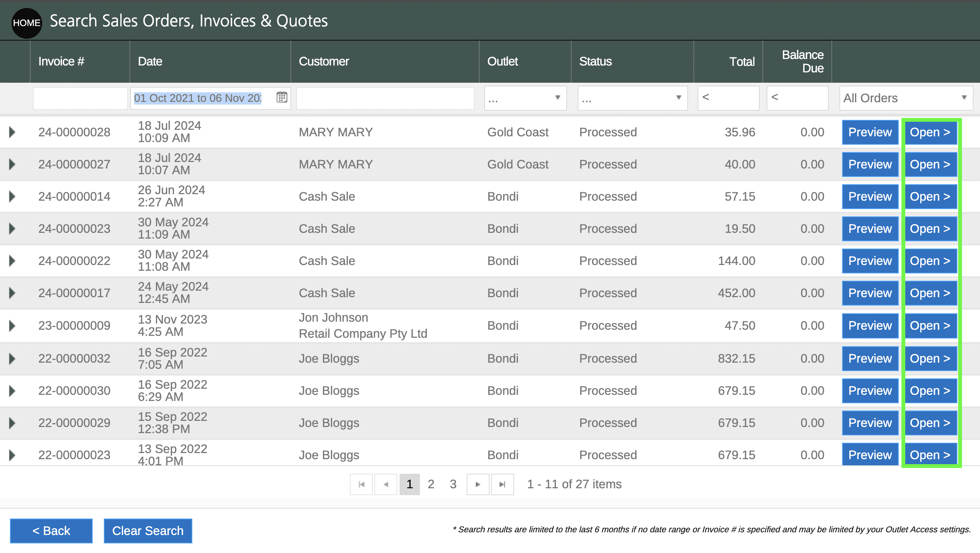The height and width of the screenshot is (553, 980).
Task: Select results page 2
Action: [x=431, y=484]
